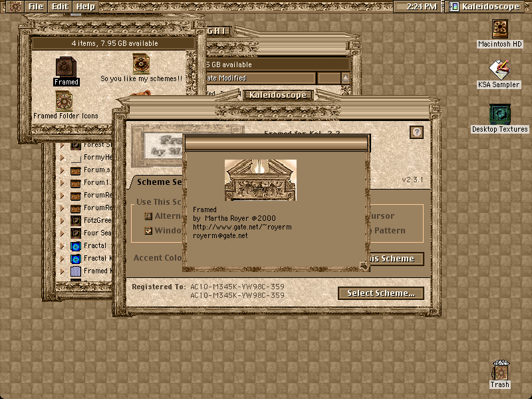Toggle the Altern… checkbox in Kaleidoscope
The image size is (532, 399).
pyautogui.click(x=148, y=215)
